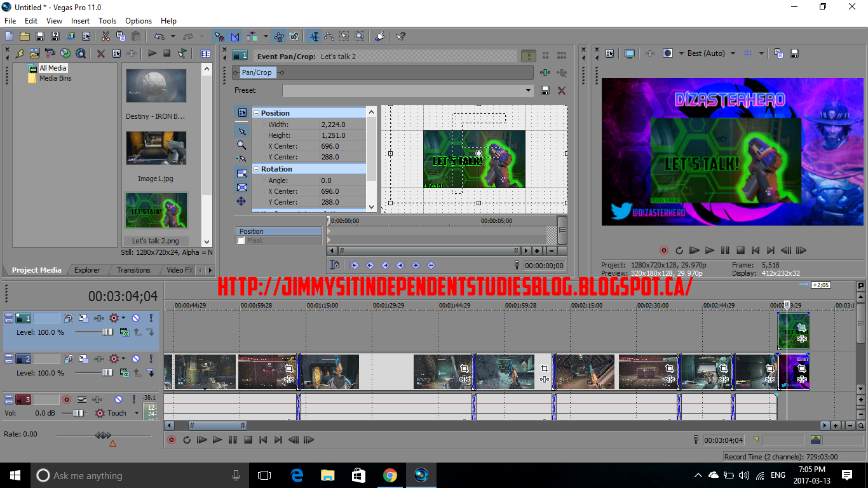Image resolution: width=868 pixels, height=488 pixels.
Task: Open the Preset dropdown list
Action: click(x=528, y=90)
